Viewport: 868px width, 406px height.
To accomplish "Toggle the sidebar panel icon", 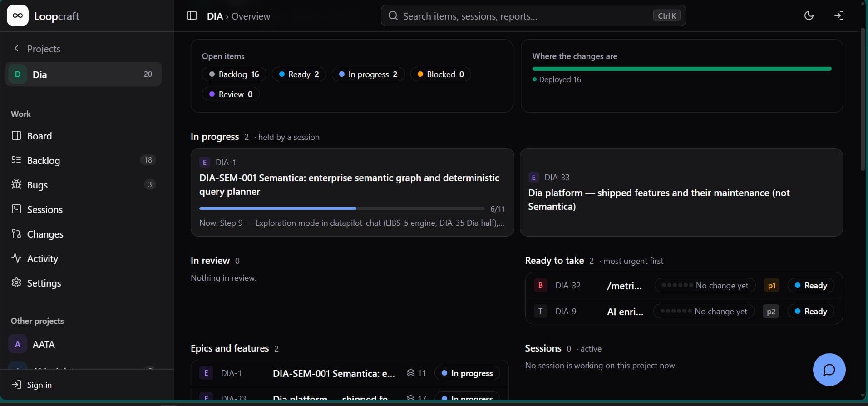I will (x=192, y=16).
